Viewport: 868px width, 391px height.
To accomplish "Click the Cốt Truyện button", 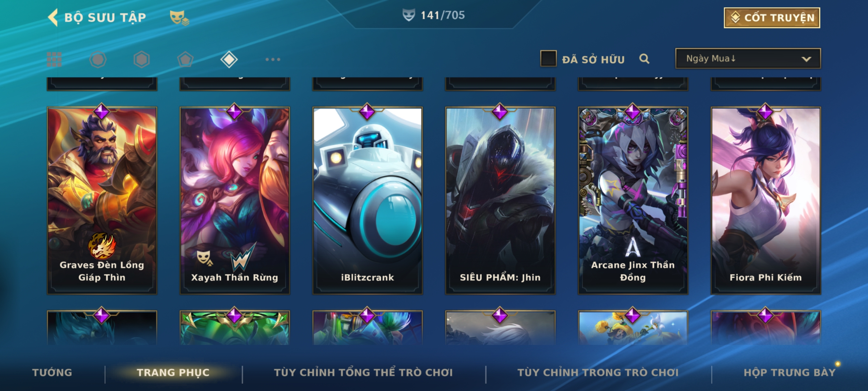I will 772,18.
